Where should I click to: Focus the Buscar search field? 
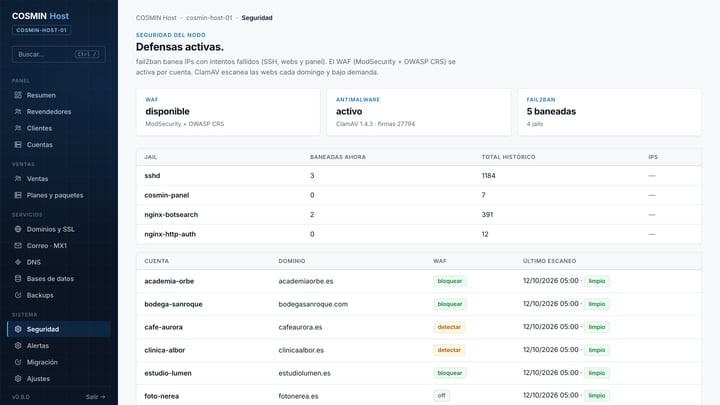tap(59, 54)
